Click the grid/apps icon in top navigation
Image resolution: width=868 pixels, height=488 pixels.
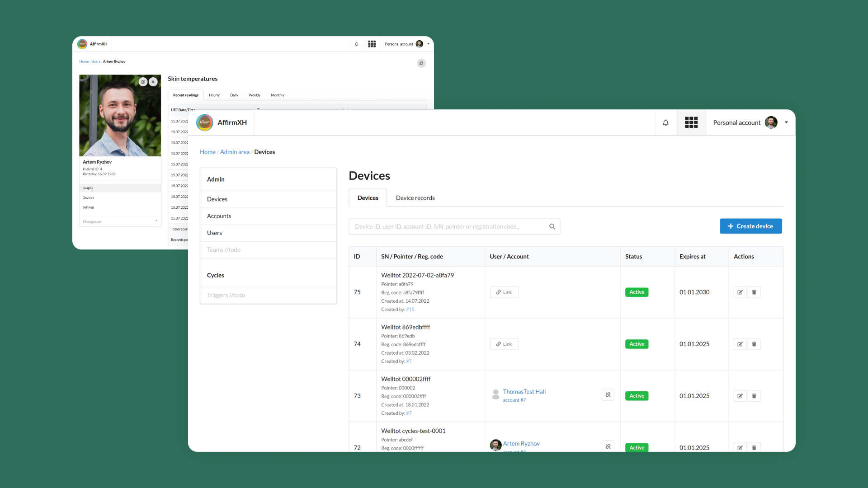click(x=691, y=122)
